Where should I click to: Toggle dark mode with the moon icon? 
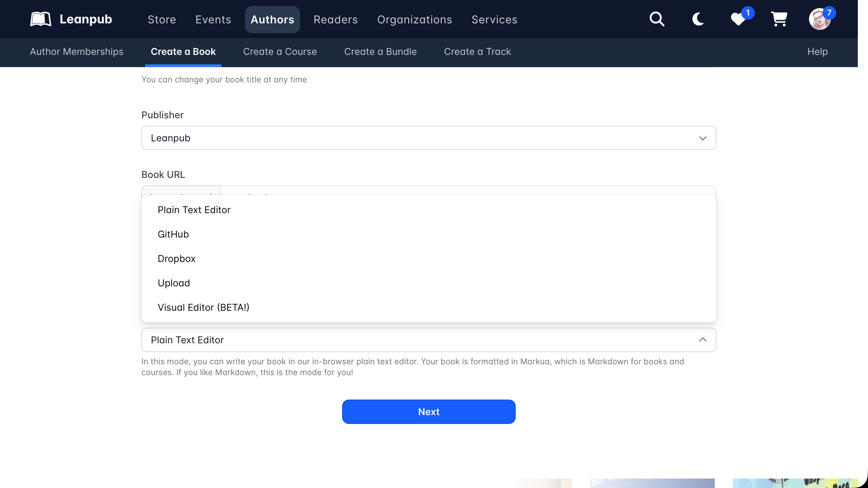point(698,19)
